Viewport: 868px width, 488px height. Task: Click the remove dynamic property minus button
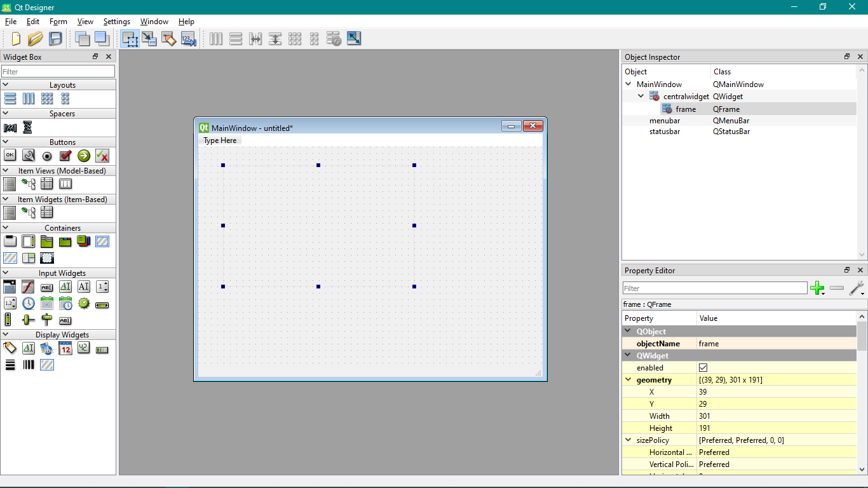click(x=837, y=288)
